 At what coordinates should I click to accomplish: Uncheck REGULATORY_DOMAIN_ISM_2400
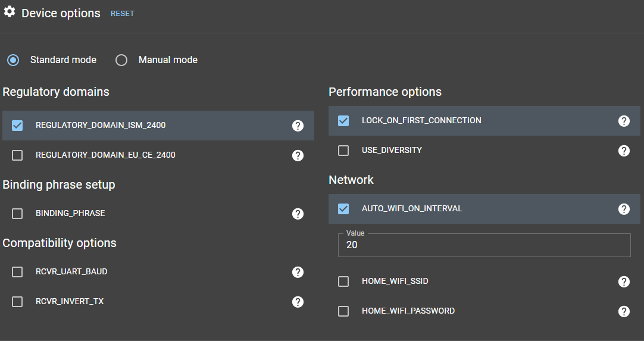point(17,126)
